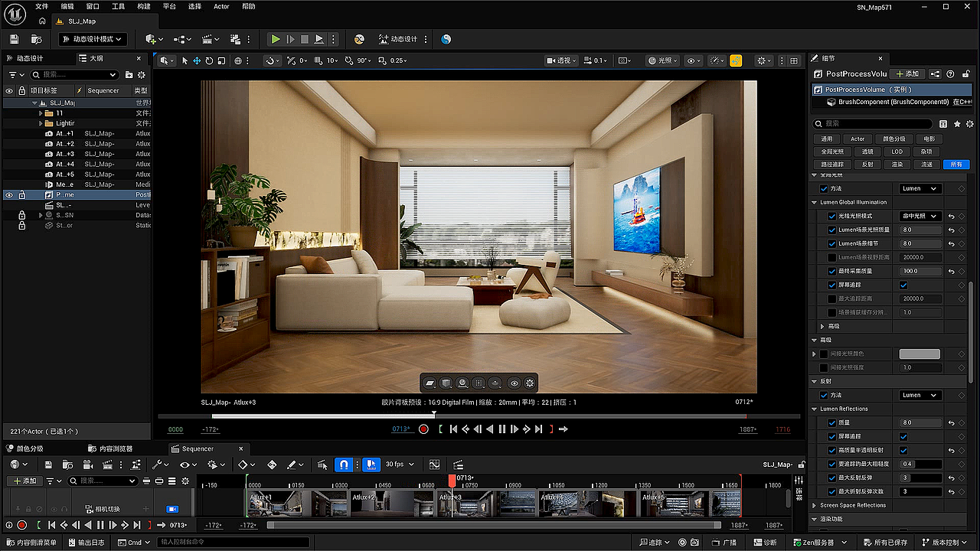
Task: Enable the Lumen场景视野距离 override checkbox
Action: click(832, 257)
